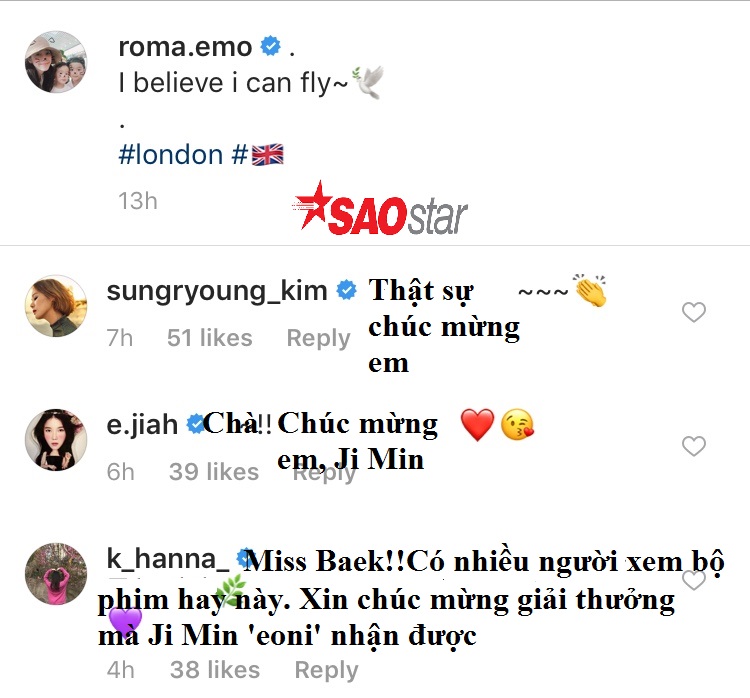Screen dimensions: 750x698
Task: Like e.jiah's comment with the heart
Action: (694, 446)
